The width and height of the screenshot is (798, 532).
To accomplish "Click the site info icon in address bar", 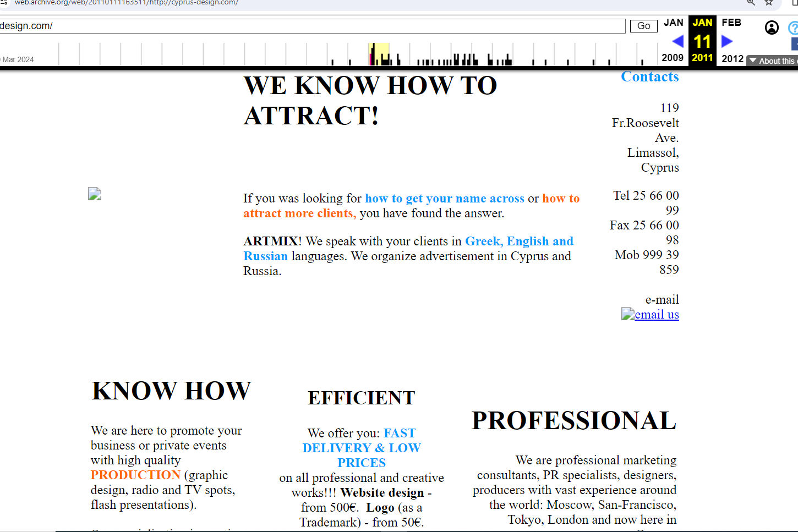I will (4, 2).
